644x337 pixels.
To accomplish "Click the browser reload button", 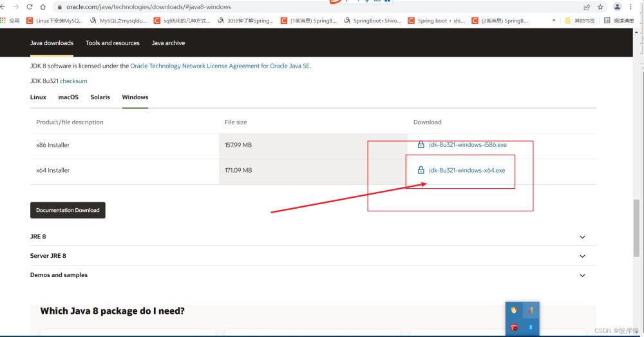I will pyautogui.click(x=30, y=7).
